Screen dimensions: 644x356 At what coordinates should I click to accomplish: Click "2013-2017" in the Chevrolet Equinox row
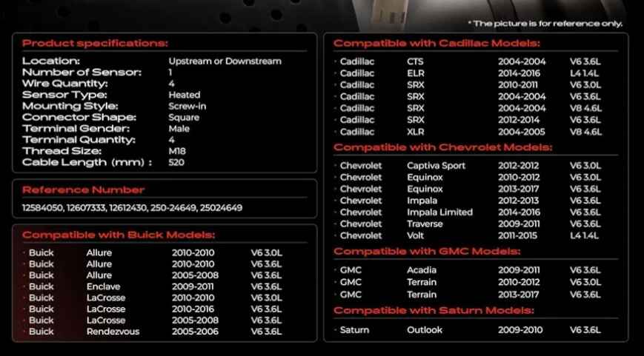coord(519,189)
